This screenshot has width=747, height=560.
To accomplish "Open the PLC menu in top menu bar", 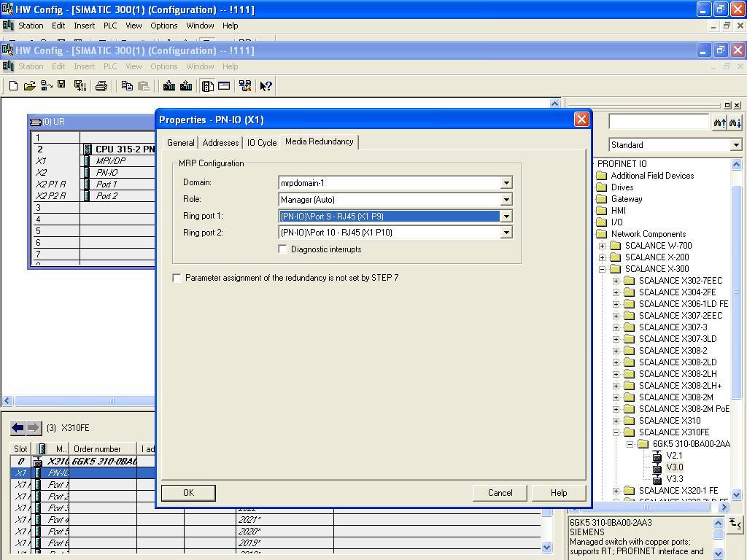I will click(x=110, y=26).
